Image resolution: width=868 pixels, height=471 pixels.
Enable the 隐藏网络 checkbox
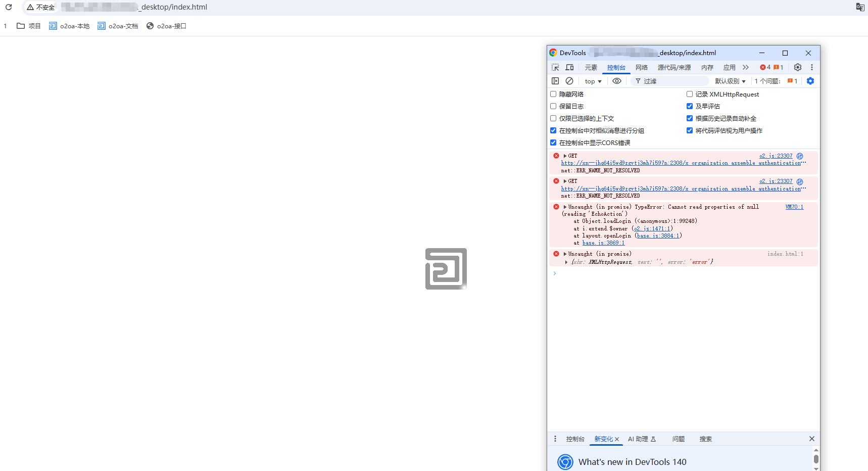point(553,94)
